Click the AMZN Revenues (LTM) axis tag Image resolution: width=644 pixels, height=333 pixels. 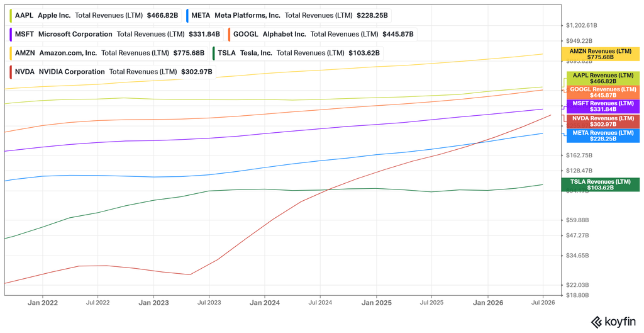click(x=600, y=54)
